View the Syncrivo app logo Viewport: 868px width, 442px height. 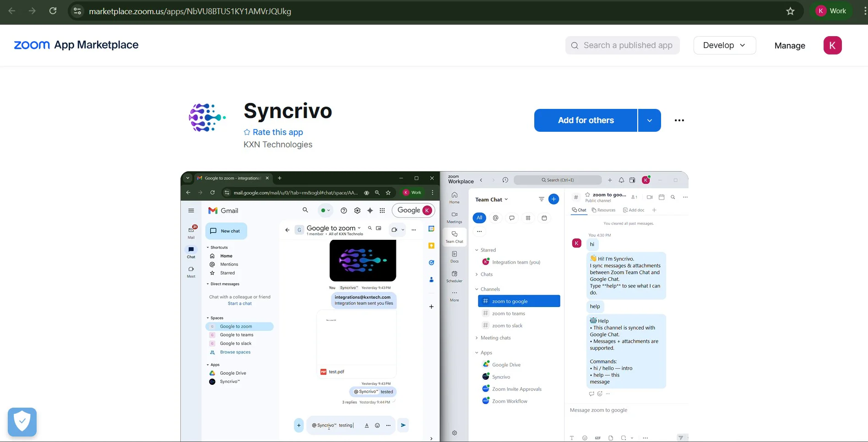207,118
